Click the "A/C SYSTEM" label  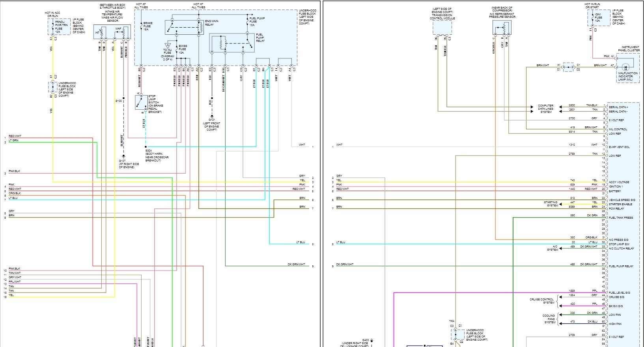(x=553, y=248)
